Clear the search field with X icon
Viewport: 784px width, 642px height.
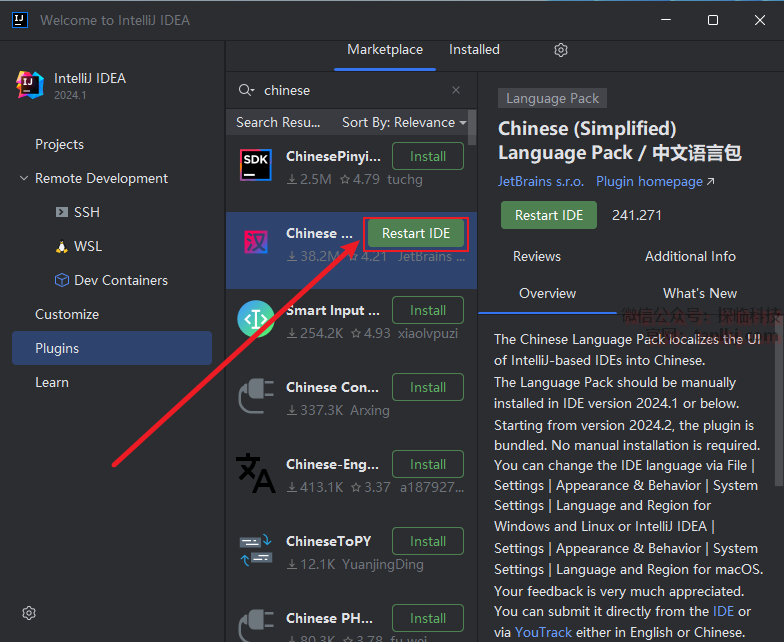[x=456, y=90]
